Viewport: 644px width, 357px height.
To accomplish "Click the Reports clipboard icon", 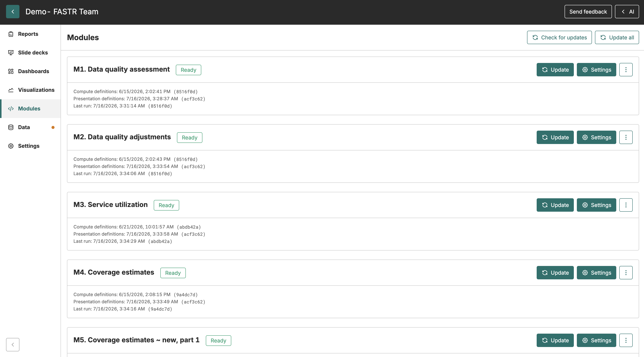I will tap(11, 34).
